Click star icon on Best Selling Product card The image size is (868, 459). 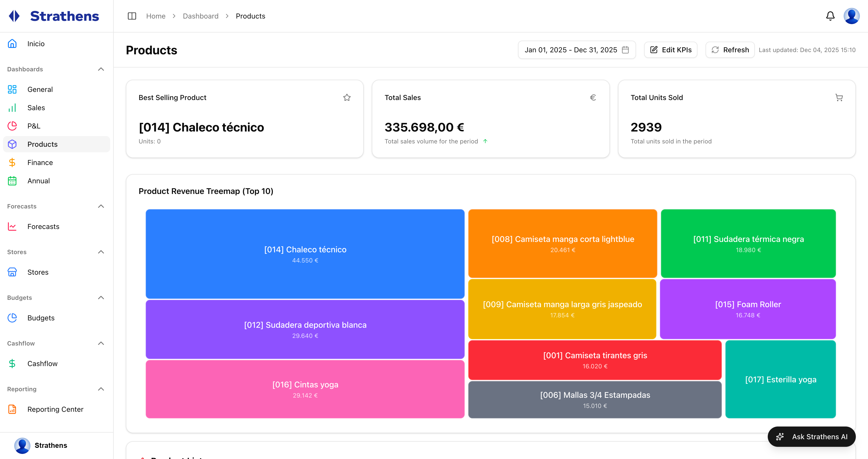[x=347, y=97]
